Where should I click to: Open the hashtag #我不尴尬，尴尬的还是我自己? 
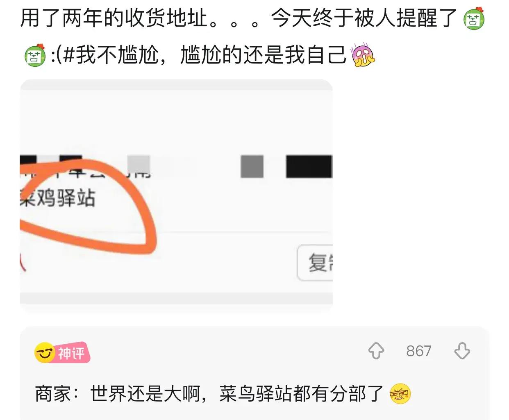point(205,55)
